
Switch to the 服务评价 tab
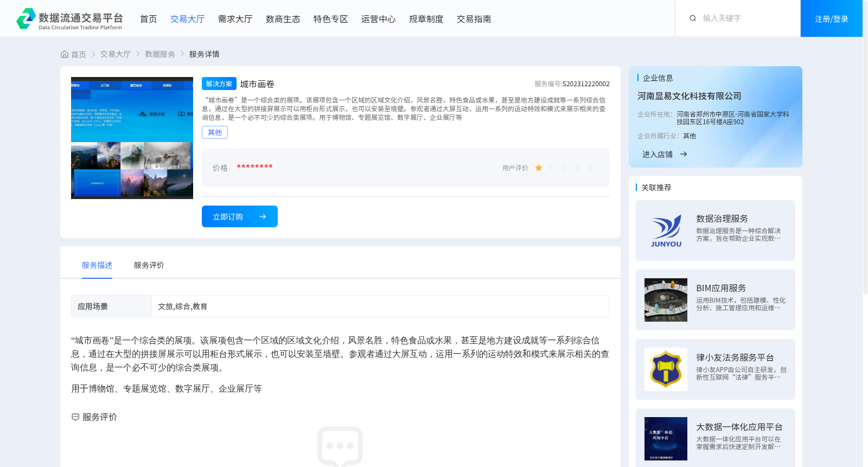(149, 265)
